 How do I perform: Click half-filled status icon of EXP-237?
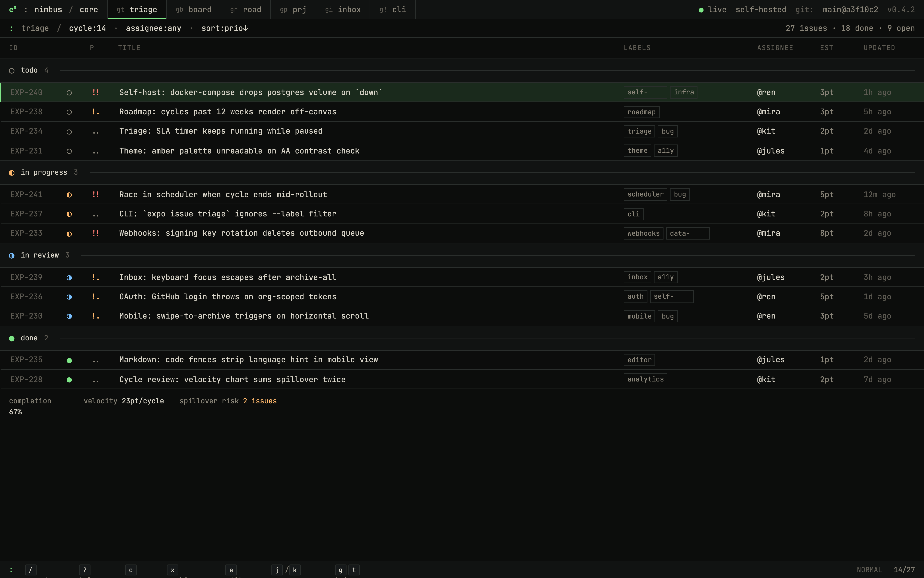point(69,215)
